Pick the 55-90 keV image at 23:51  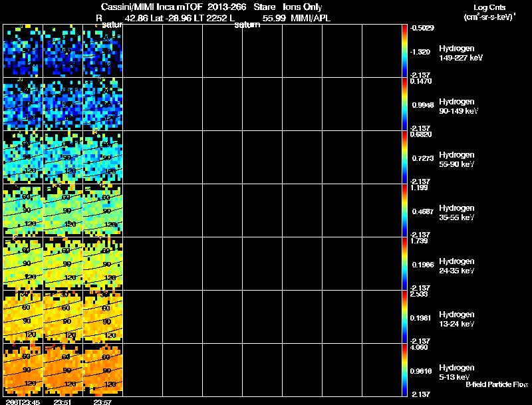click(63, 157)
